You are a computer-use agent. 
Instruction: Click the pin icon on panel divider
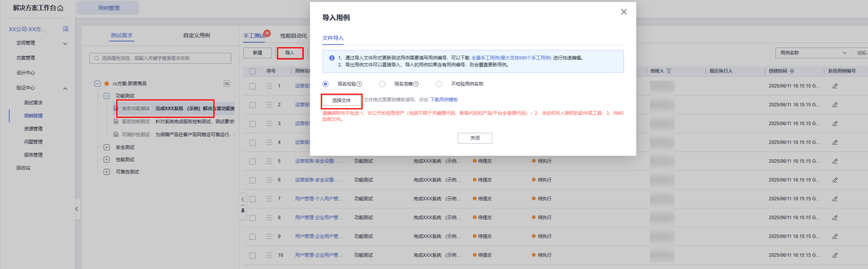click(x=243, y=211)
